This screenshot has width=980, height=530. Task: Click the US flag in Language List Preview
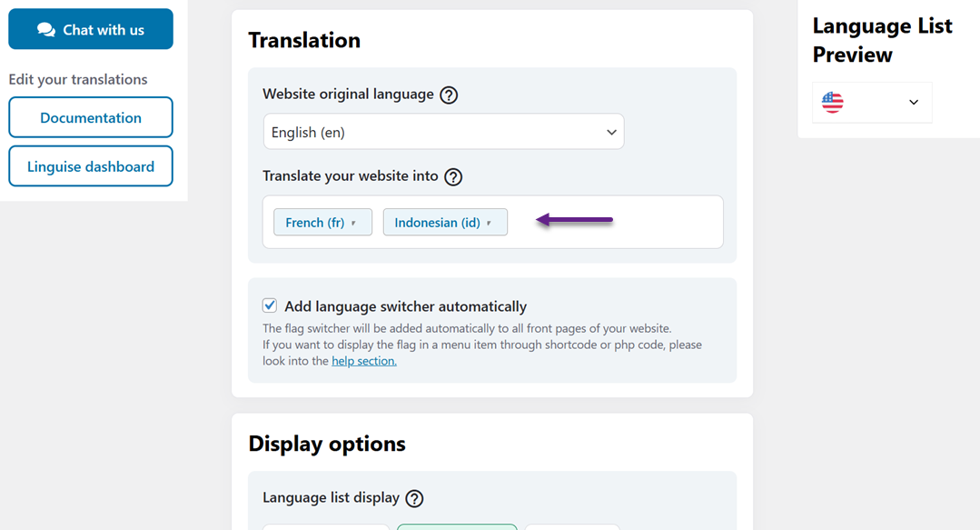[x=833, y=102]
